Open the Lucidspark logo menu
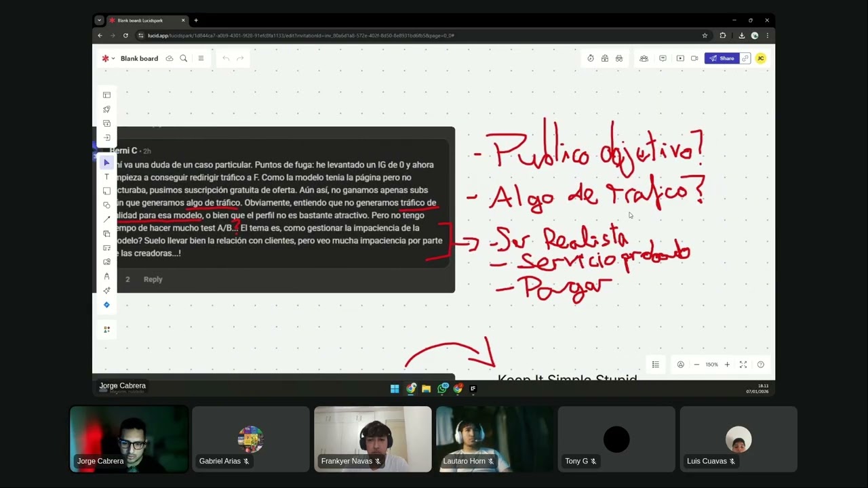The height and width of the screenshot is (488, 868). pos(108,58)
